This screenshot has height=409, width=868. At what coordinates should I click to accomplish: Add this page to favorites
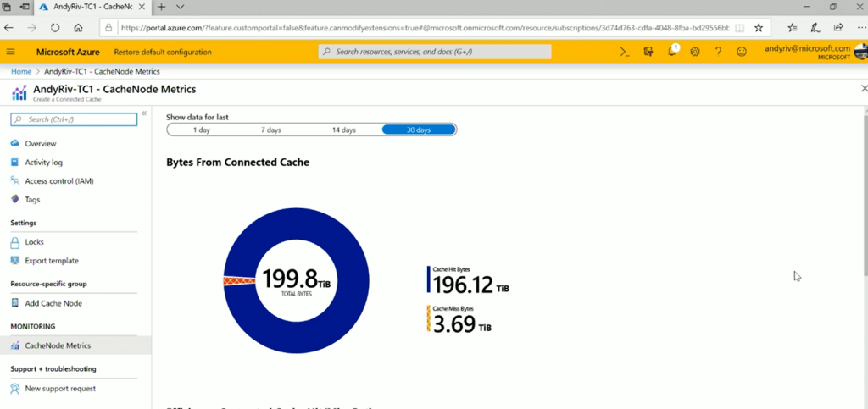pos(759,28)
